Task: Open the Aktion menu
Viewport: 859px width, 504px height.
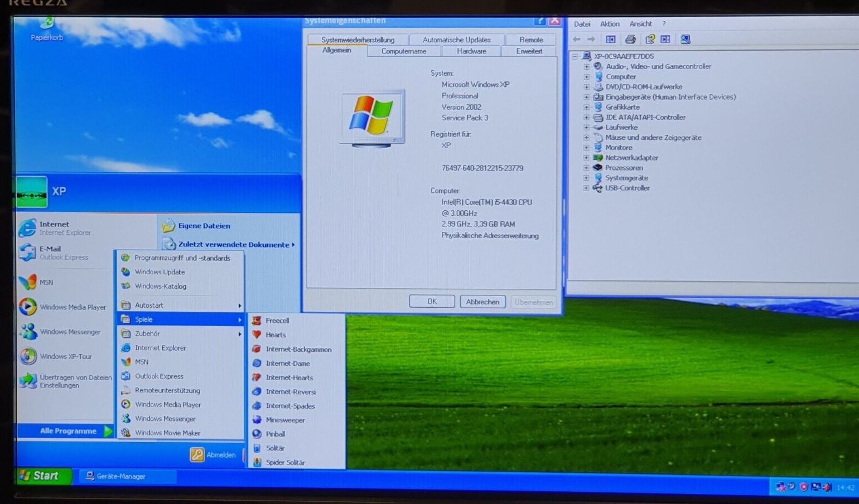Action: 609,24
